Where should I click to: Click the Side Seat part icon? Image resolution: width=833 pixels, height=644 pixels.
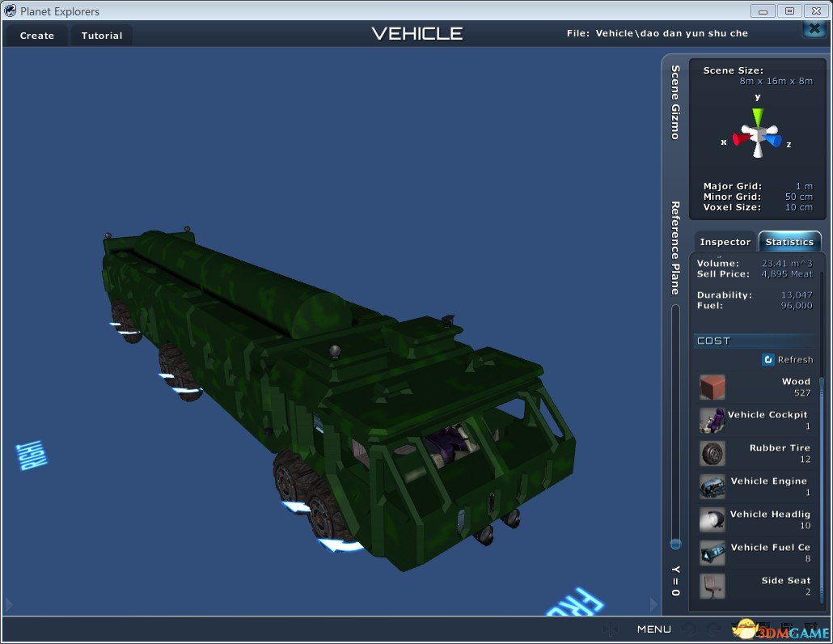click(712, 586)
